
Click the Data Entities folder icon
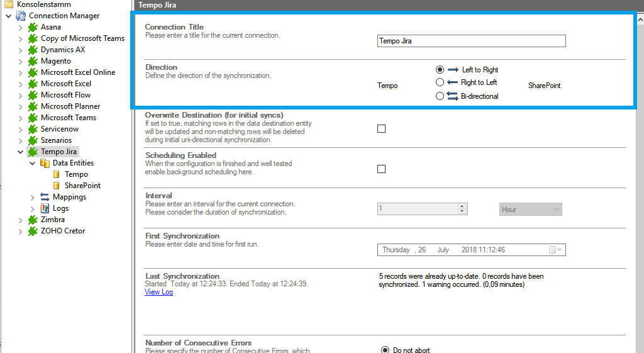(45, 163)
